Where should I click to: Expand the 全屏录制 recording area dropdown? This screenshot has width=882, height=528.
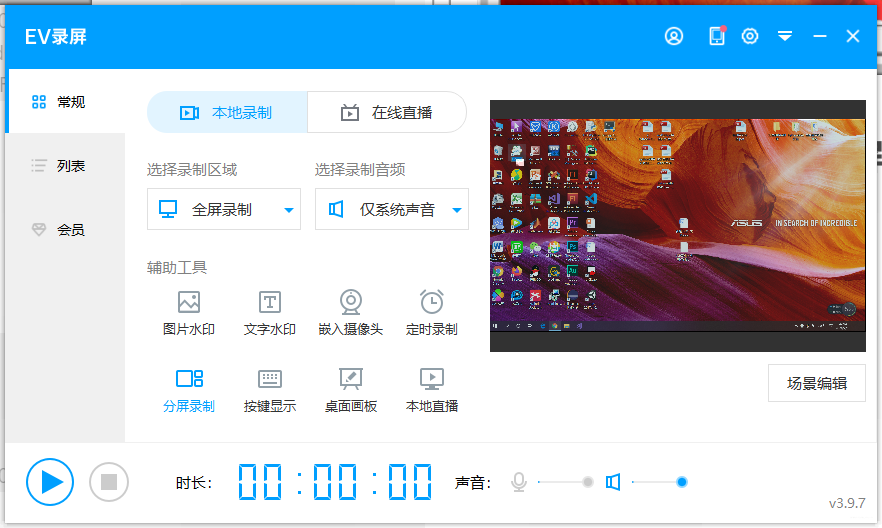click(x=224, y=209)
